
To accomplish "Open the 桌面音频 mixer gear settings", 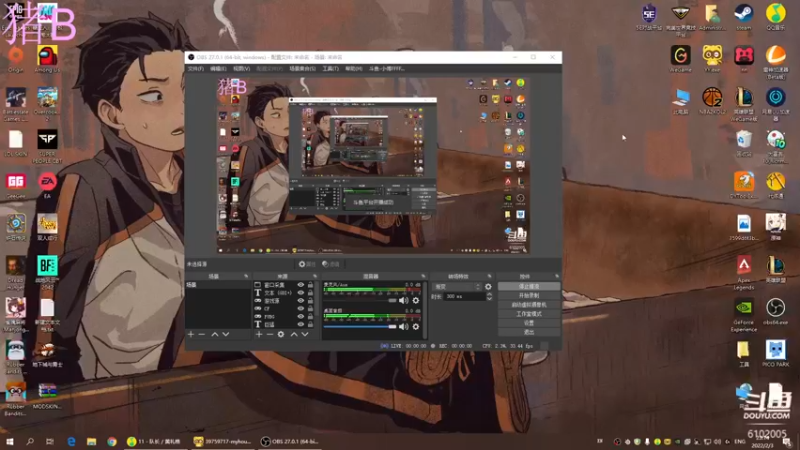I will (416, 327).
